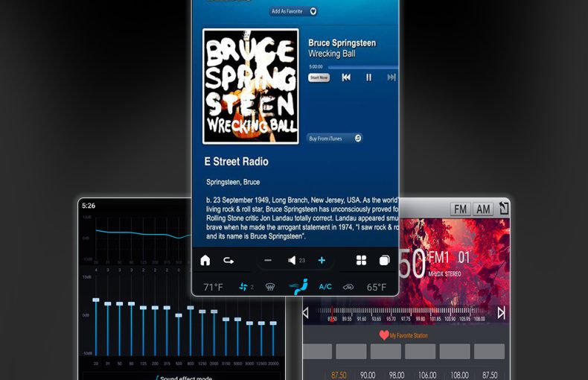Open the Bruce Springsteen album cover
The width and height of the screenshot is (588, 380).
pos(251,86)
